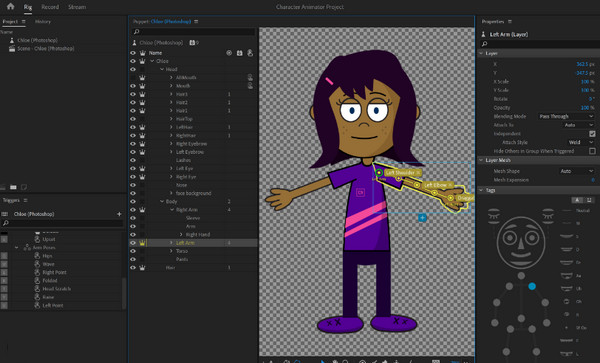This screenshot has height=363, width=600.
Task: Open the Blending Mode dropdown
Action: click(566, 116)
